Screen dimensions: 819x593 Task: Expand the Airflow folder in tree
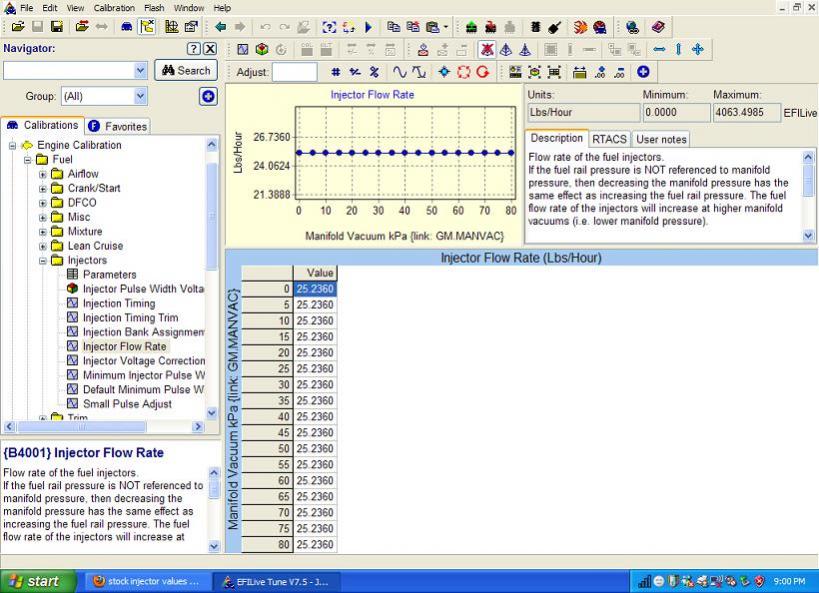point(43,174)
